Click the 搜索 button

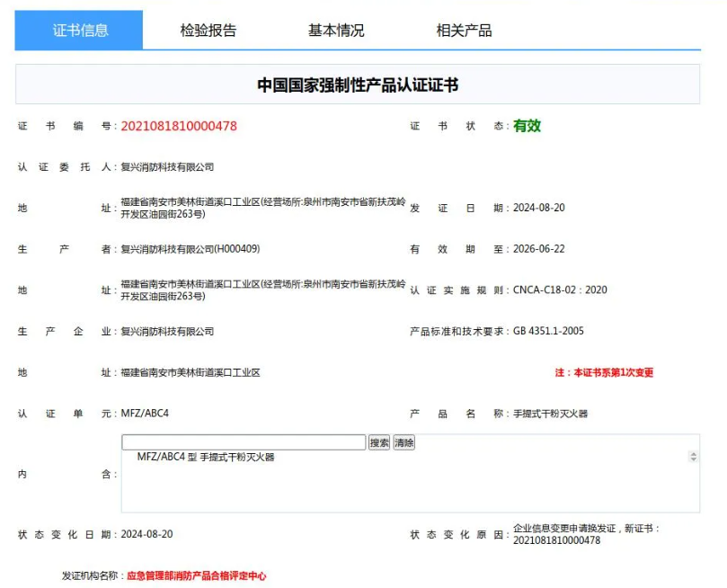tap(379, 443)
